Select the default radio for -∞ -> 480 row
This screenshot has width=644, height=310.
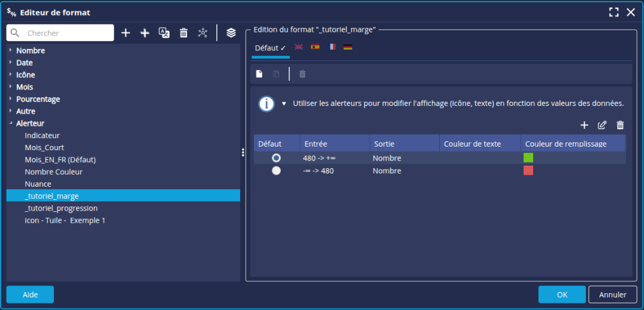click(x=276, y=171)
